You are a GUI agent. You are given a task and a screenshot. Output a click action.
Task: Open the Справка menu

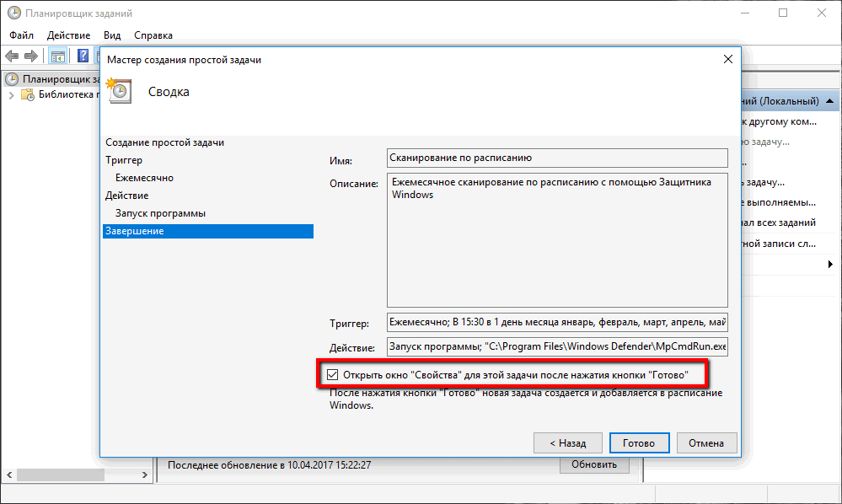[153, 35]
